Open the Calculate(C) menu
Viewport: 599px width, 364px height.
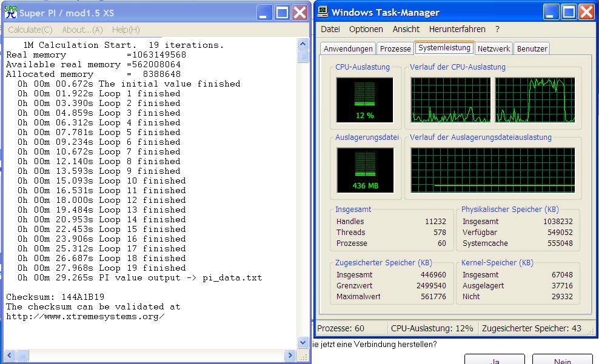pos(30,30)
